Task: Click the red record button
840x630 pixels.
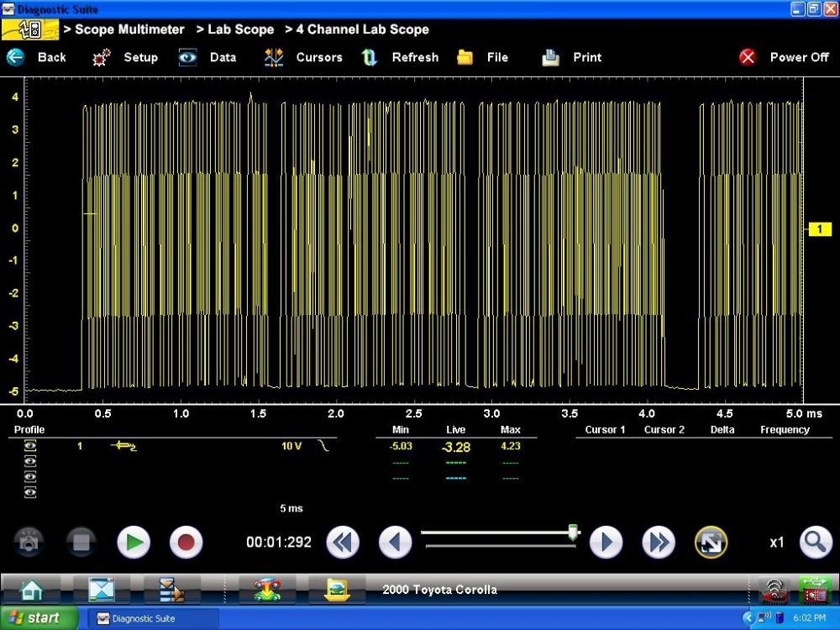Action: (186, 543)
